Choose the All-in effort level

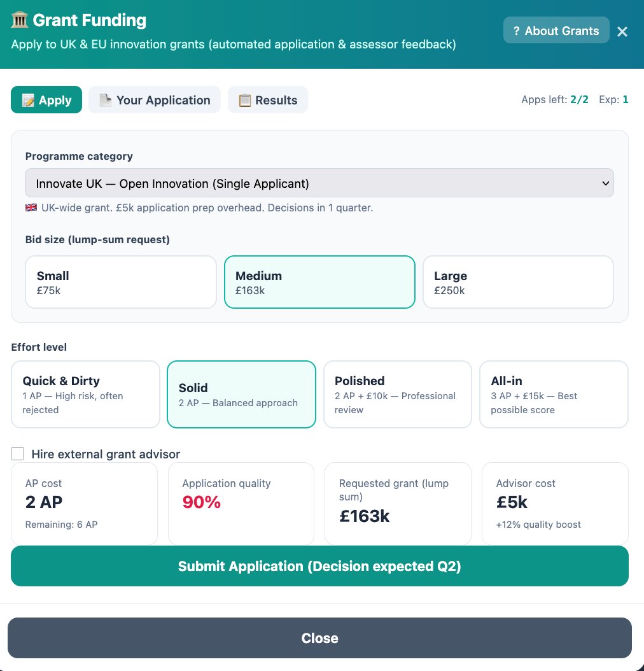(x=554, y=394)
